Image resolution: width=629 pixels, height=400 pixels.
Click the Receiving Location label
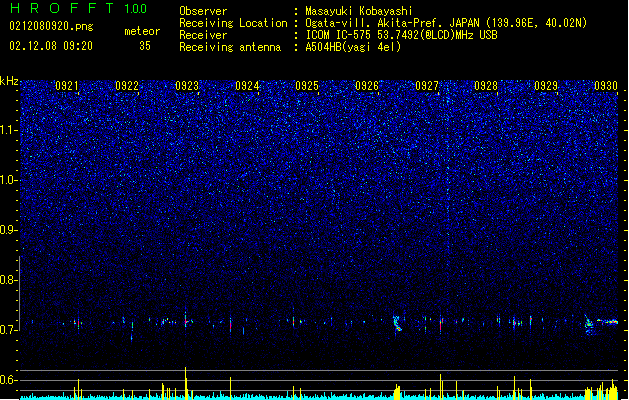pos(233,23)
